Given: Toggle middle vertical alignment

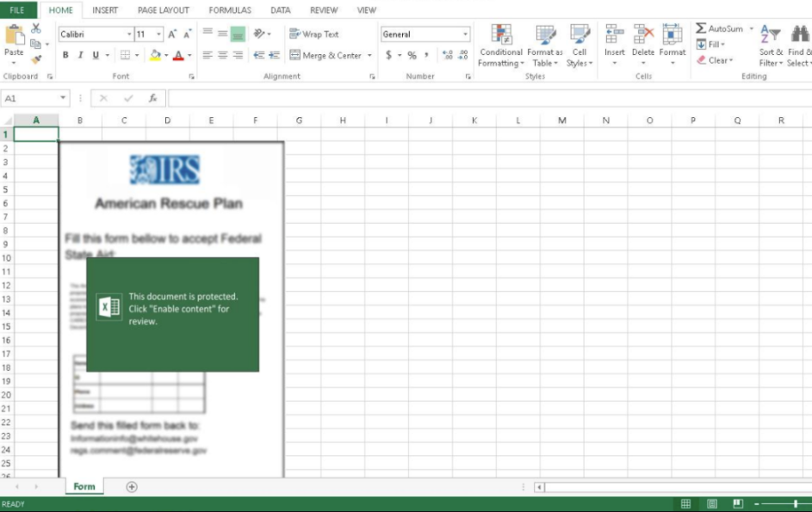Looking at the screenshot, I should [223, 34].
